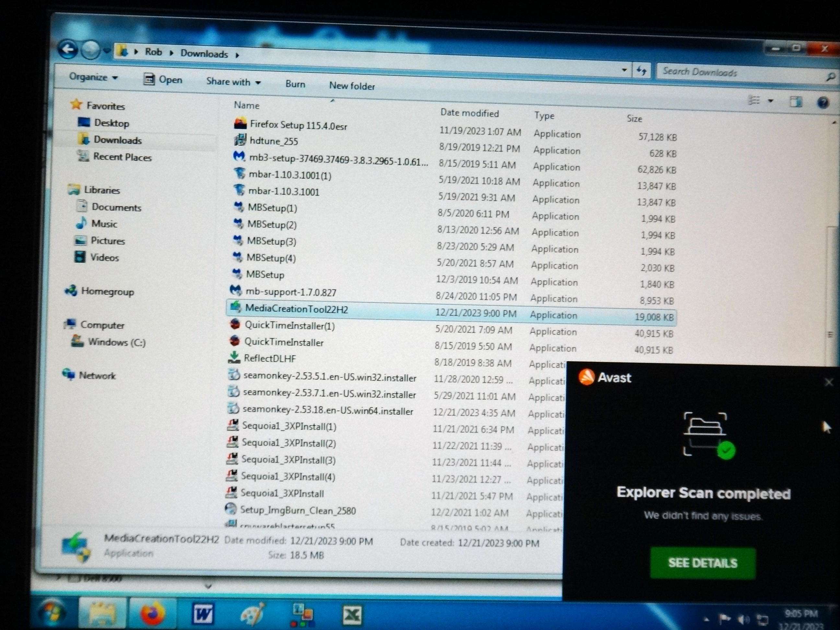
Task: Select the MBSetup(4) file icon
Action: [x=237, y=257]
